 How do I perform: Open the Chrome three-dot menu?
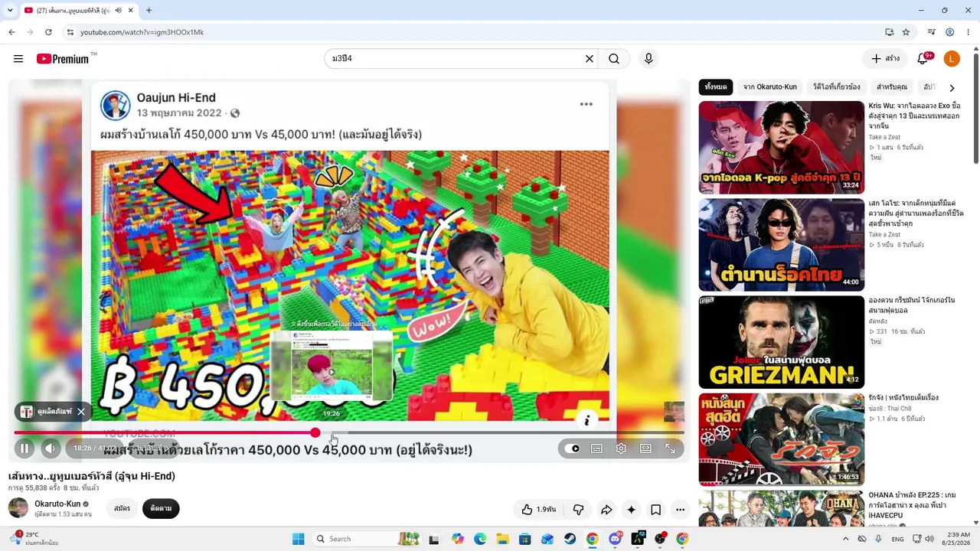[967, 32]
